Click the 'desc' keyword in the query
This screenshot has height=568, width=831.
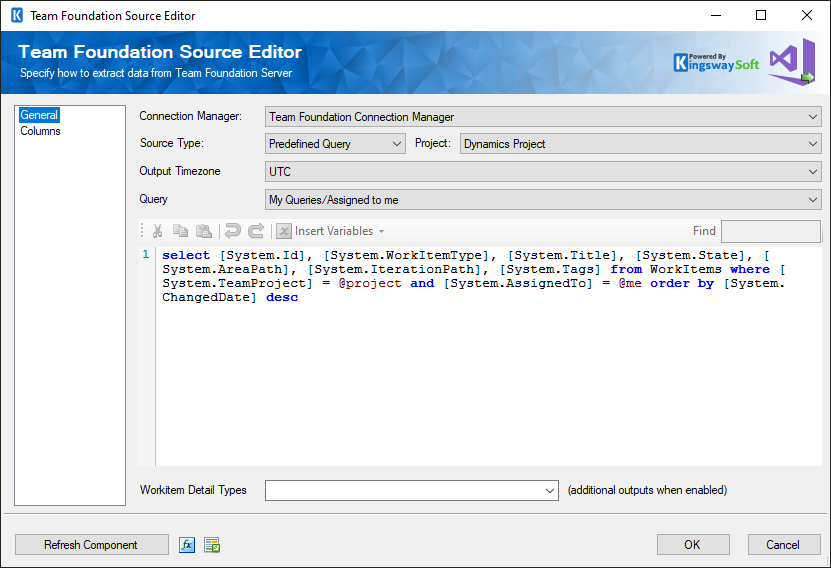click(282, 297)
